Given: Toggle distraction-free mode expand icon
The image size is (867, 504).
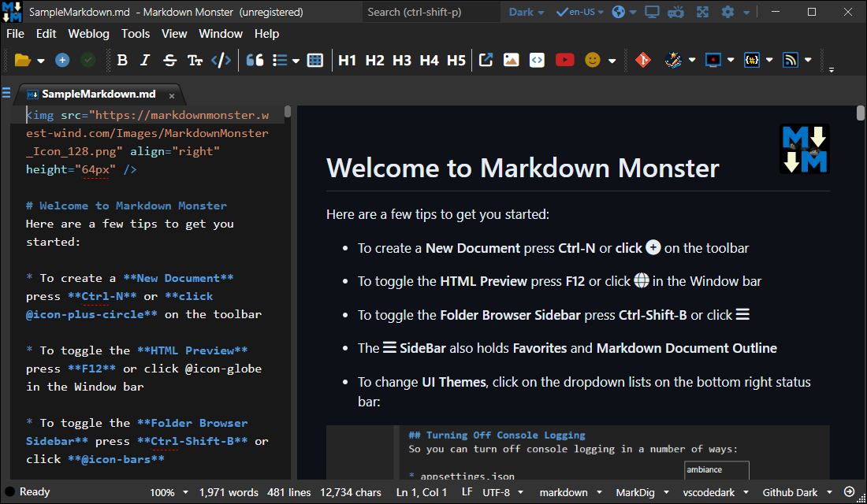Looking at the screenshot, I should pyautogui.click(x=702, y=12).
